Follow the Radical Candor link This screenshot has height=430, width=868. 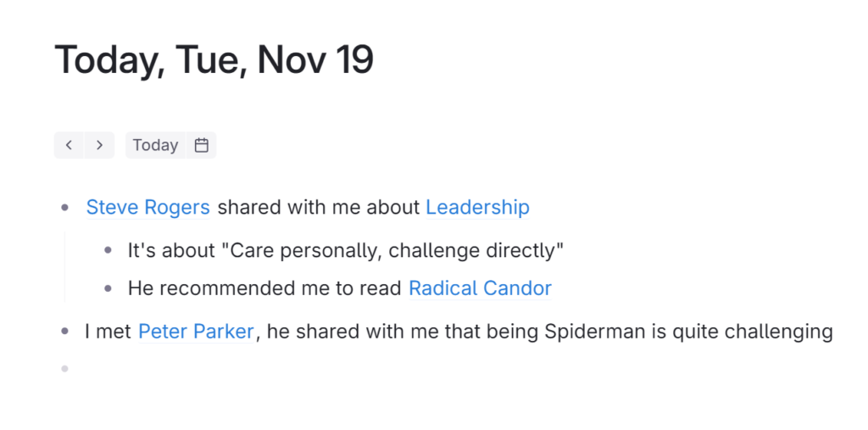pyautogui.click(x=480, y=288)
